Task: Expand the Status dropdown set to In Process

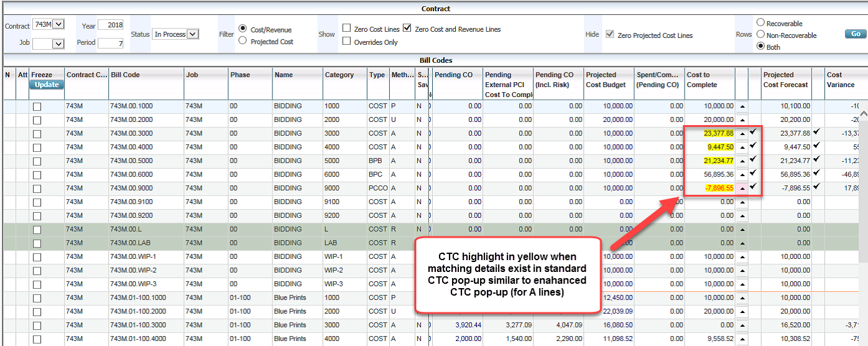Action: pos(192,34)
